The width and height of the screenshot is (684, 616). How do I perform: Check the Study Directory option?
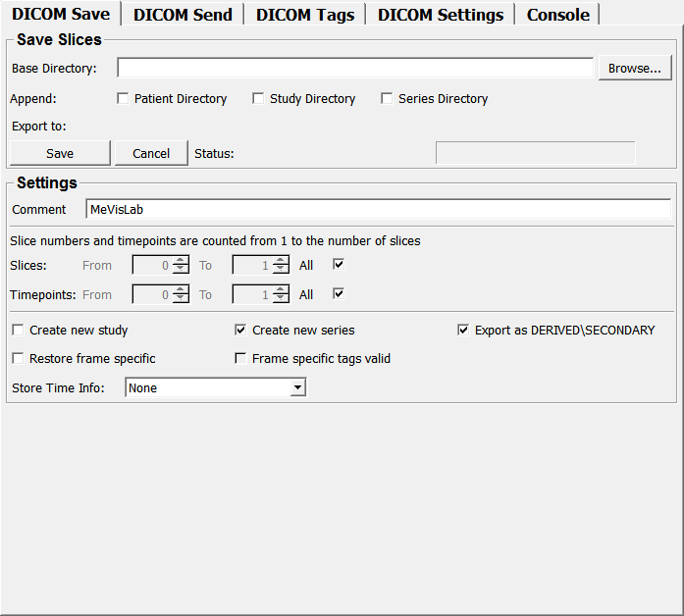point(258,99)
